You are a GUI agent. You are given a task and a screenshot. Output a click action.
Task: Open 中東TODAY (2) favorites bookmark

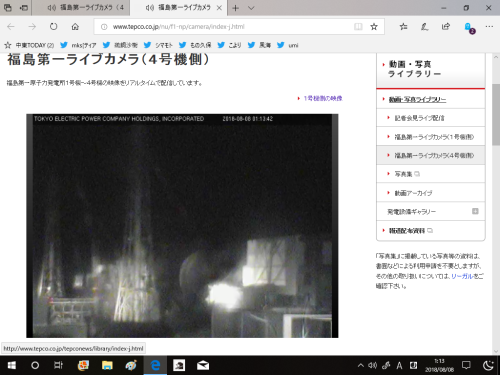[29, 45]
